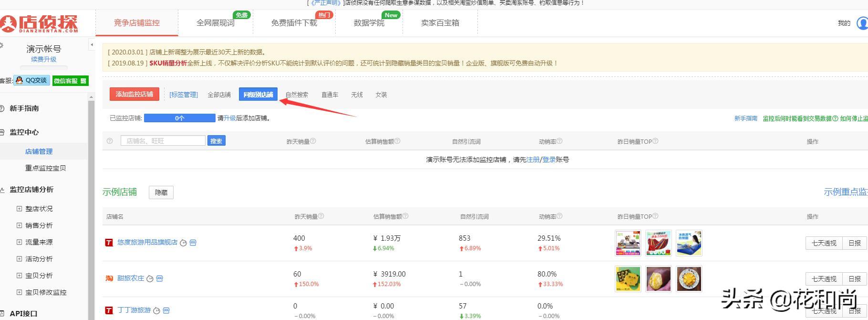Open the 免费插件下载 top tab

[x=294, y=23]
